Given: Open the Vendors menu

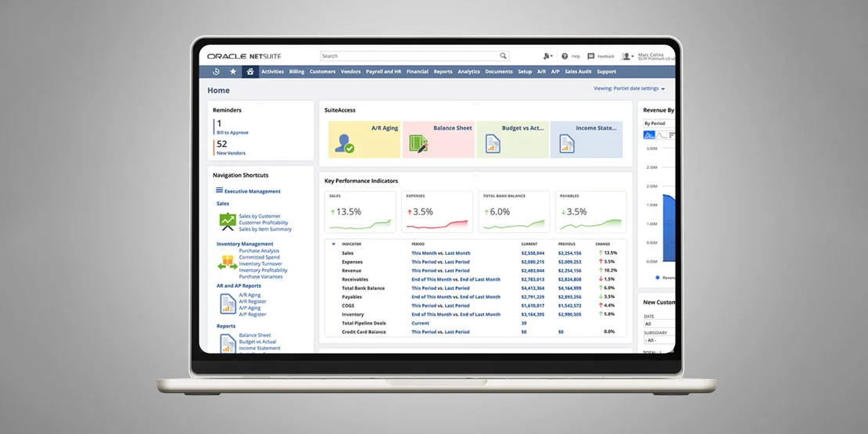Looking at the screenshot, I should click(351, 72).
